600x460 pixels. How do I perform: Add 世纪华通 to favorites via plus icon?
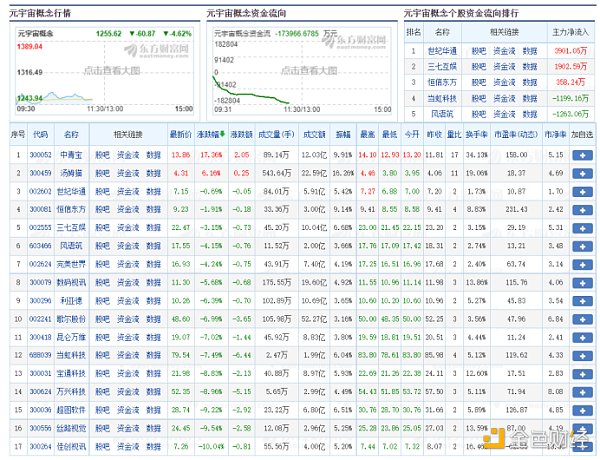coord(582,191)
